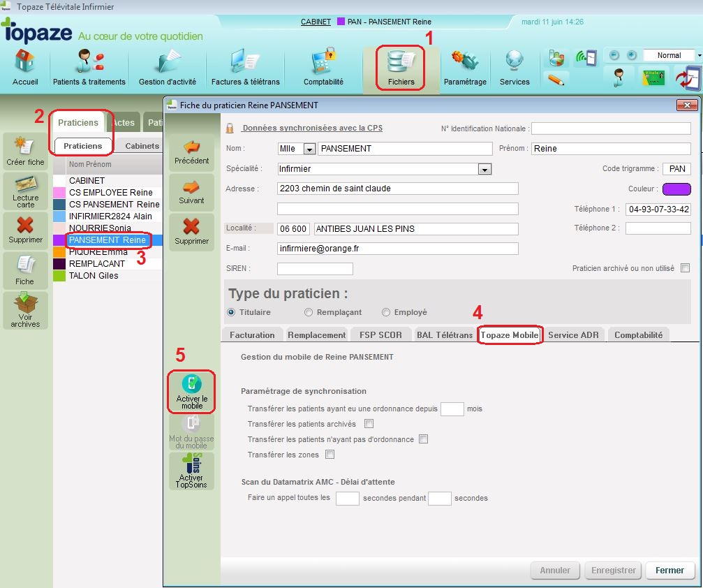Screen dimensions: 703x588
Task: Select the Actes top tab
Action: point(124,122)
